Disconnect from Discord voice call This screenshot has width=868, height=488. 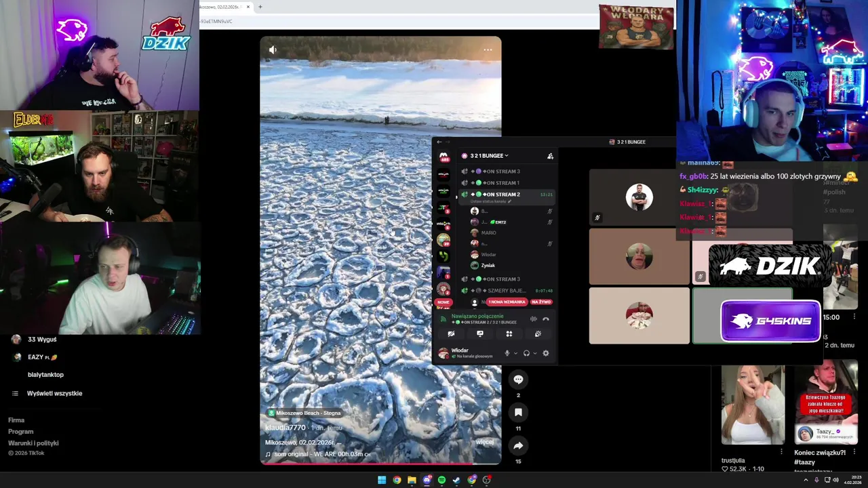546,319
